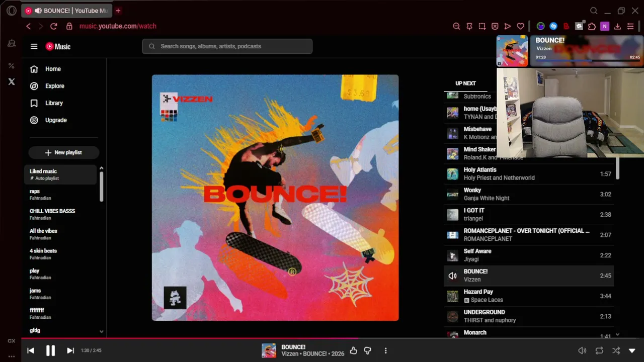Click the pinboard pin icon
The height and width of the screenshot is (362, 644).
[469, 26]
